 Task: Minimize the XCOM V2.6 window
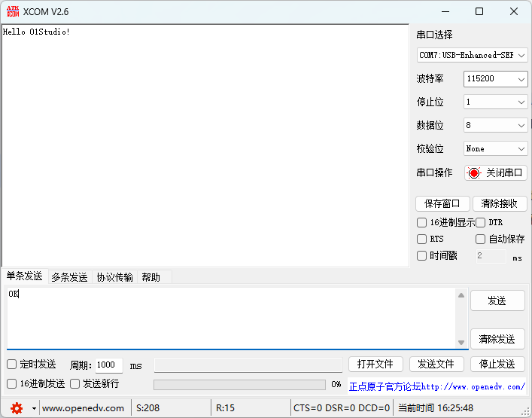point(445,11)
